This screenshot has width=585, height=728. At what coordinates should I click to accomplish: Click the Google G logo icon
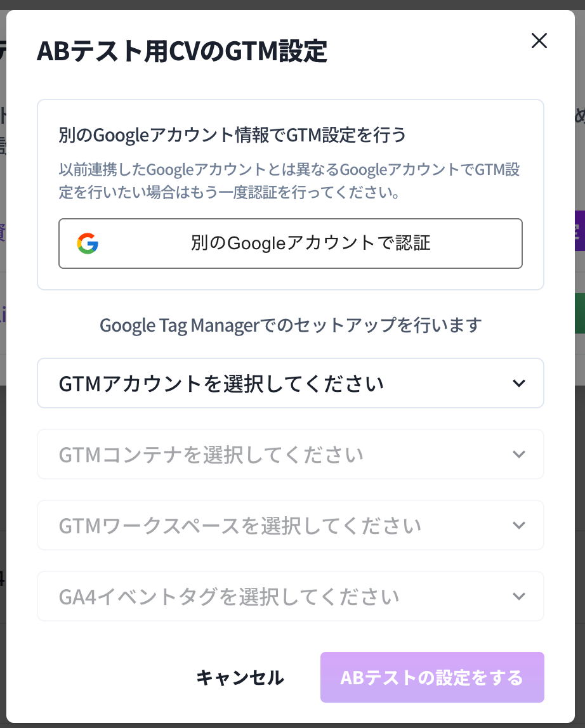click(88, 244)
